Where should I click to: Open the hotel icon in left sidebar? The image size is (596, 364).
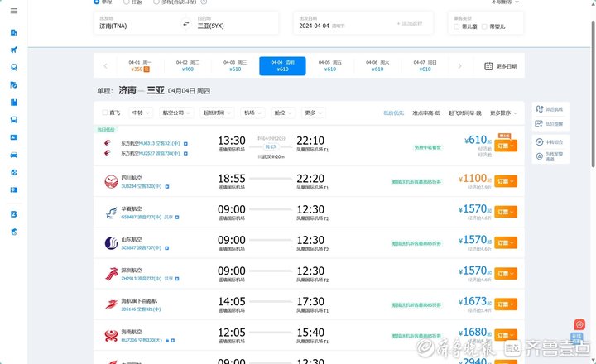click(14, 32)
